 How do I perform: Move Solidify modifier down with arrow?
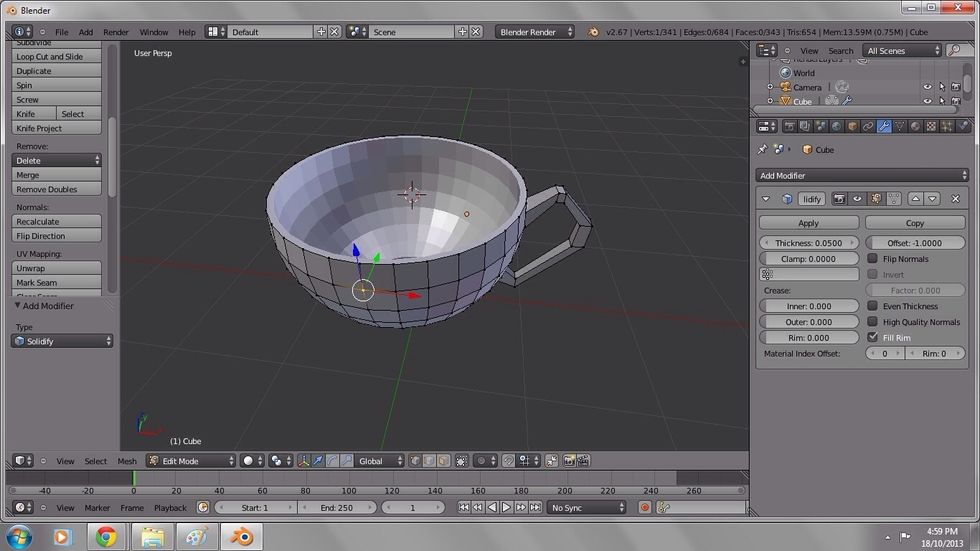[932, 199]
